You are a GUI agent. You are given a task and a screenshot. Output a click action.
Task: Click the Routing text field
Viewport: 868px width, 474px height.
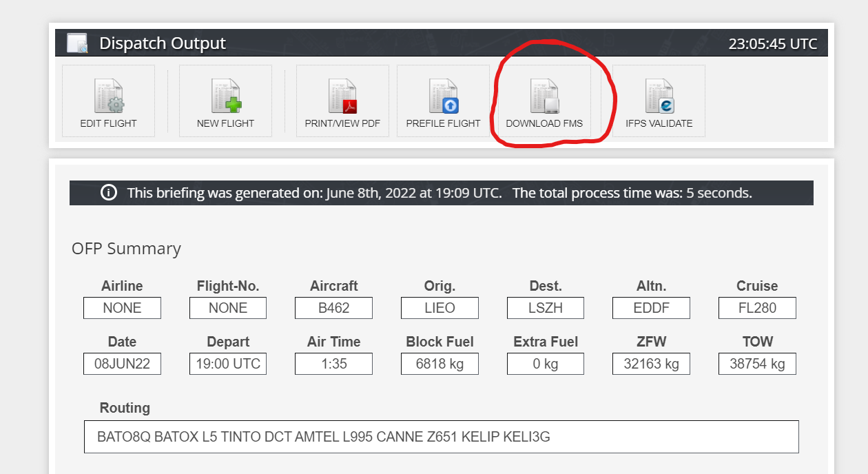click(x=441, y=437)
